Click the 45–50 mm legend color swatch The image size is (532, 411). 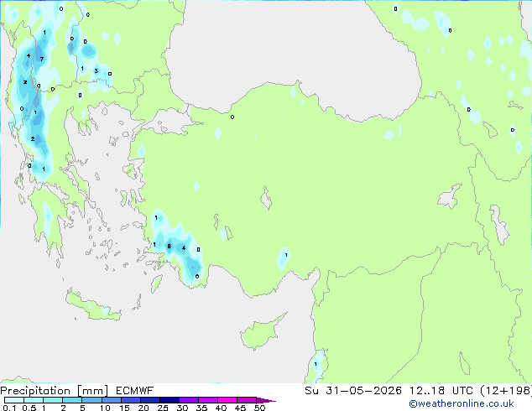click(247, 400)
